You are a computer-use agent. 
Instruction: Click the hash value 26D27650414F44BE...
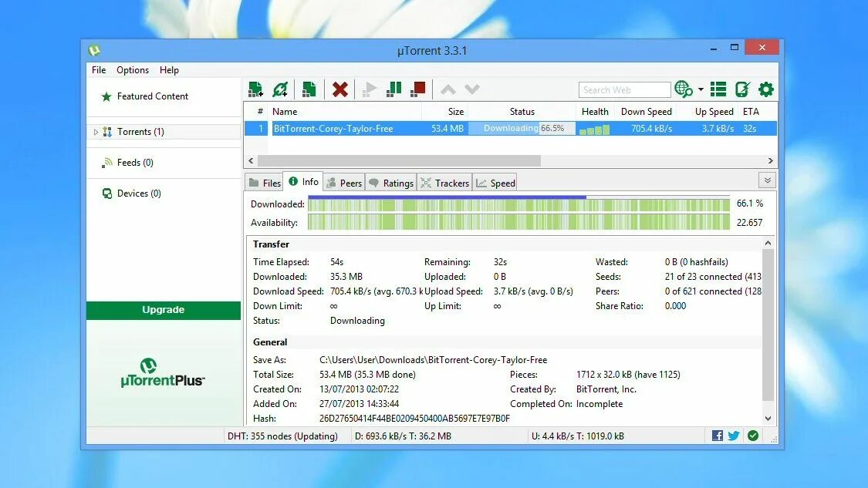point(414,419)
